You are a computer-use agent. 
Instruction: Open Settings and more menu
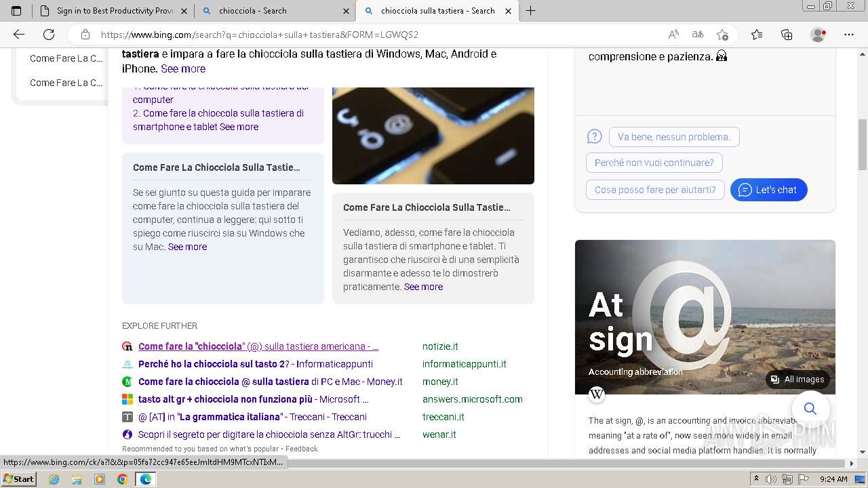tap(849, 35)
